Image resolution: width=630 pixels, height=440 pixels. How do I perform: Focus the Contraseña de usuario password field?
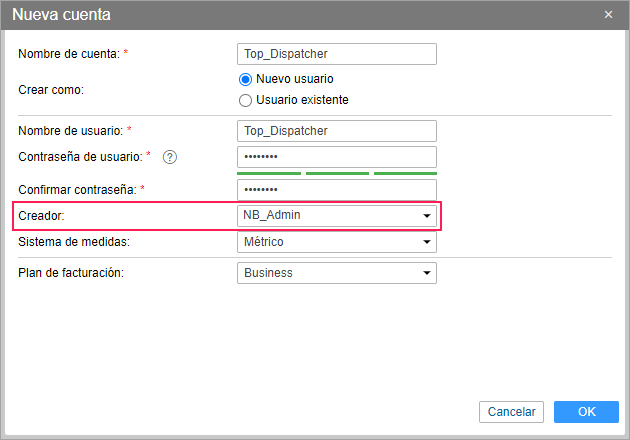pyautogui.click(x=337, y=157)
